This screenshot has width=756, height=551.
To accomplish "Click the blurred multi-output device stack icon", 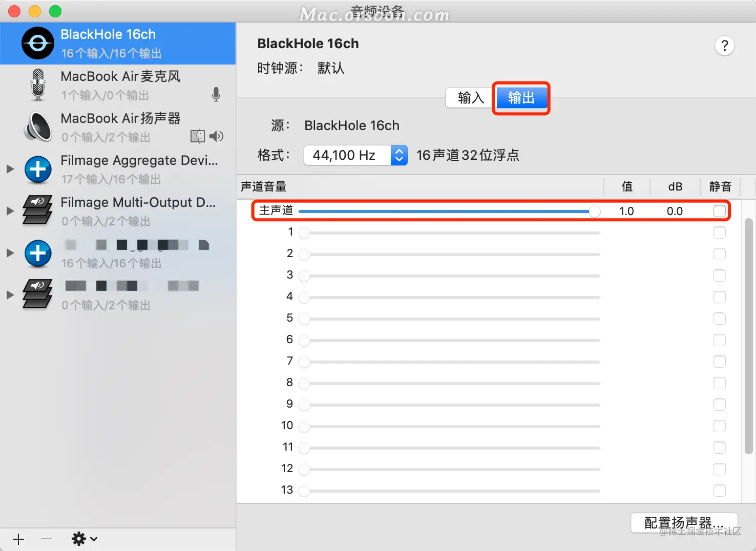I will 38,294.
